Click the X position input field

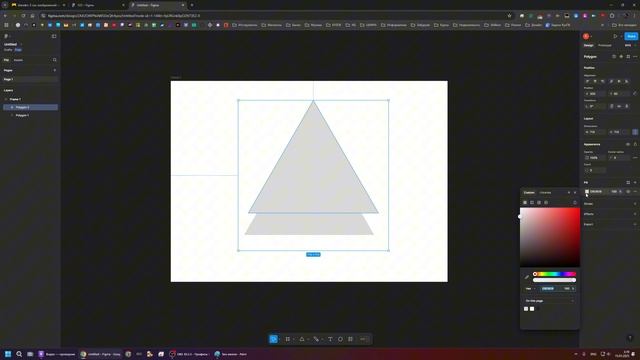(595, 94)
